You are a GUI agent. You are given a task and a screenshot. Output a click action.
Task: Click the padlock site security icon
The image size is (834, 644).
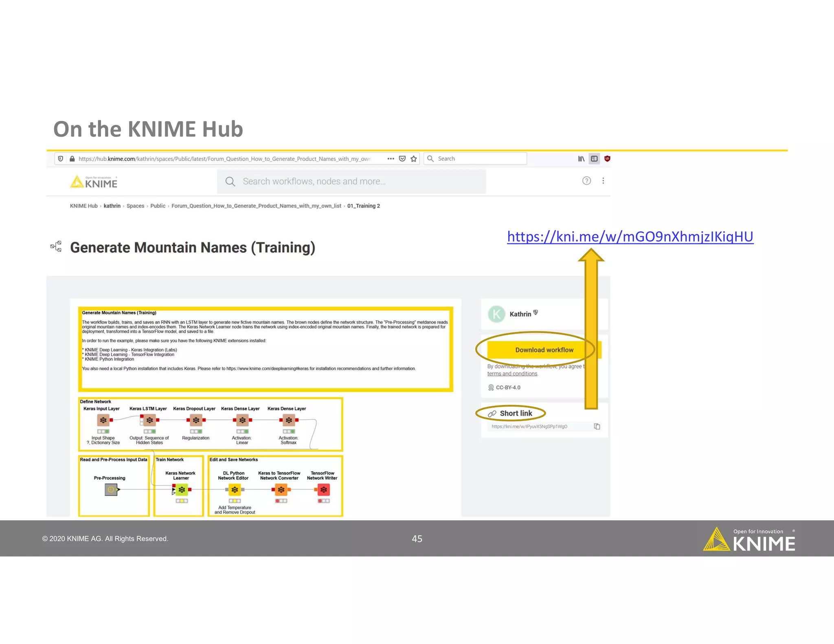[72, 159]
